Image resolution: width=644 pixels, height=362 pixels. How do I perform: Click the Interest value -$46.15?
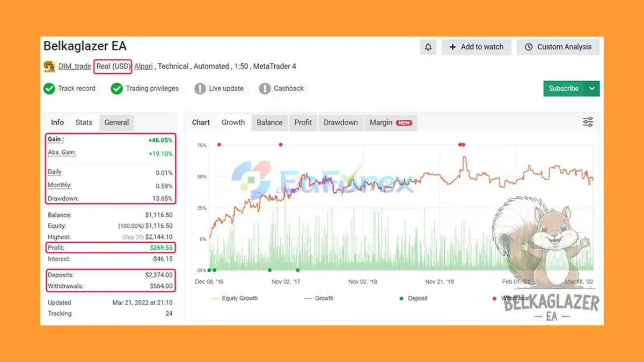(162, 259)
